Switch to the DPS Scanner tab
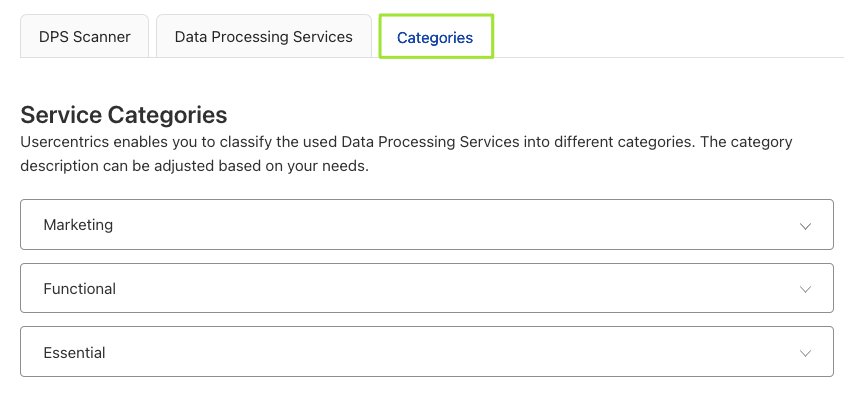The height and width of the screenshot is (401, 844). (x=85, y=37)
